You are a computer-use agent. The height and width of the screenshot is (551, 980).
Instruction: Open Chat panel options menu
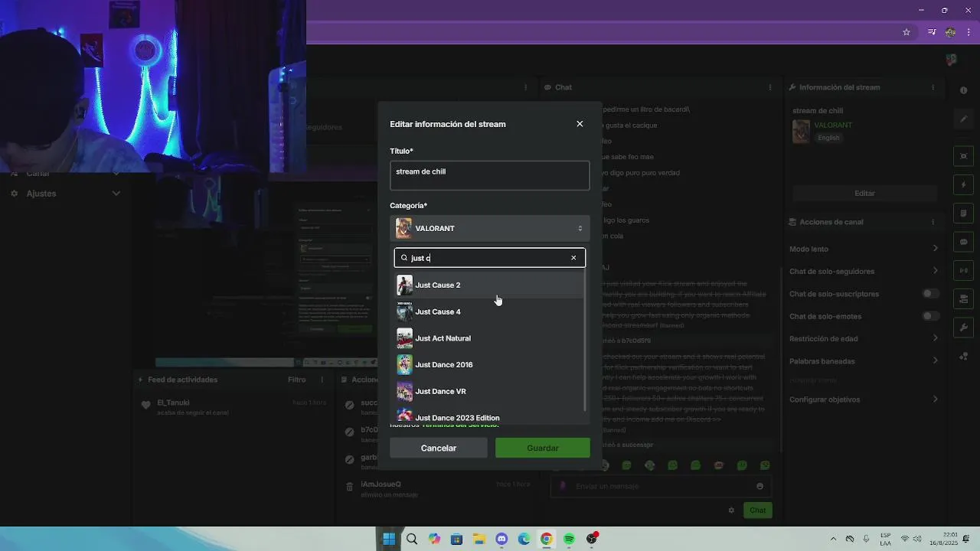pyautogui.click(x=770, y=87)
